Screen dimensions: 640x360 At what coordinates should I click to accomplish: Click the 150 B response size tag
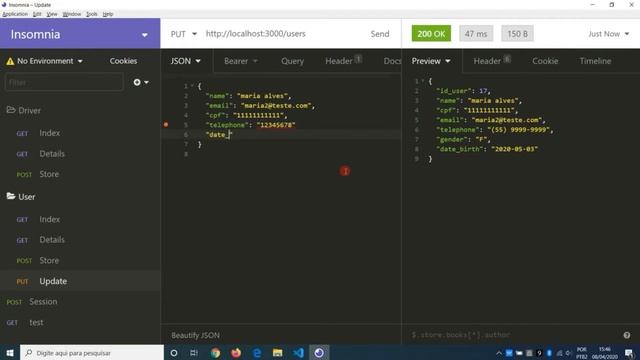(x=517, y=34)
